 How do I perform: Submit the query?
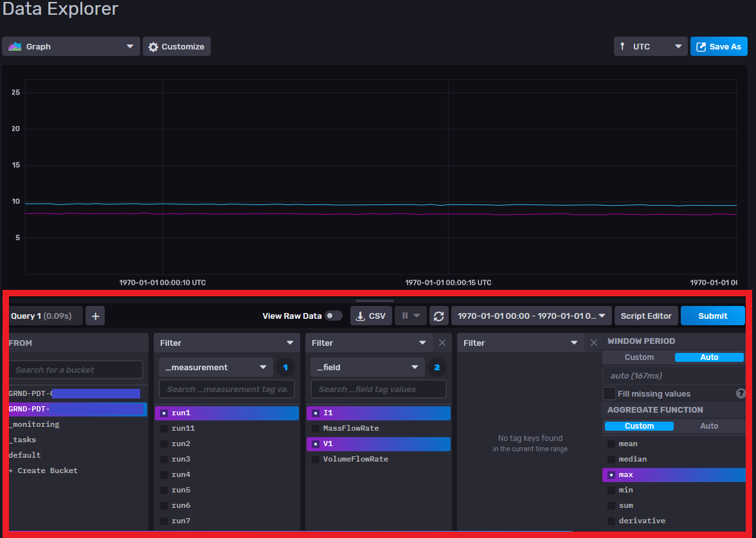[712, 316]
